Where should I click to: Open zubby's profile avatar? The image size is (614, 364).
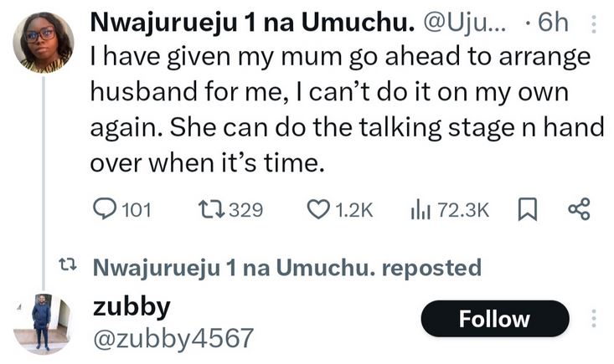(x=42, y=323)
